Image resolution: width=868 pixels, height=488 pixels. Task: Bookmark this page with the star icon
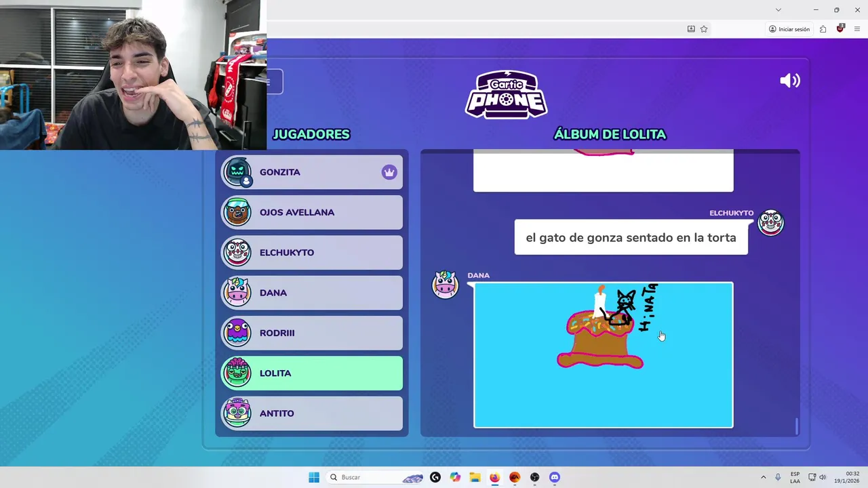(704, 29)
